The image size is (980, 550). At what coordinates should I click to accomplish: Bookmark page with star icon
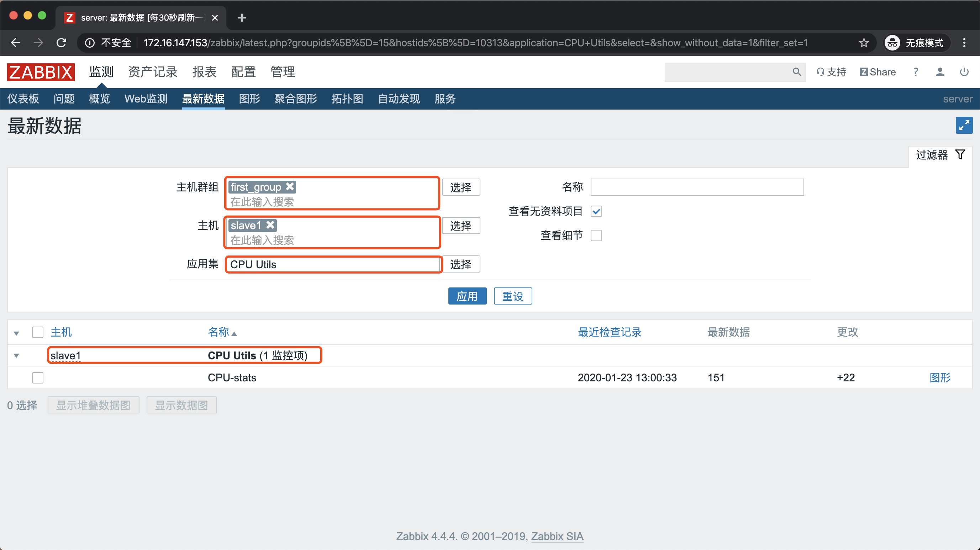tap(864, 43)
